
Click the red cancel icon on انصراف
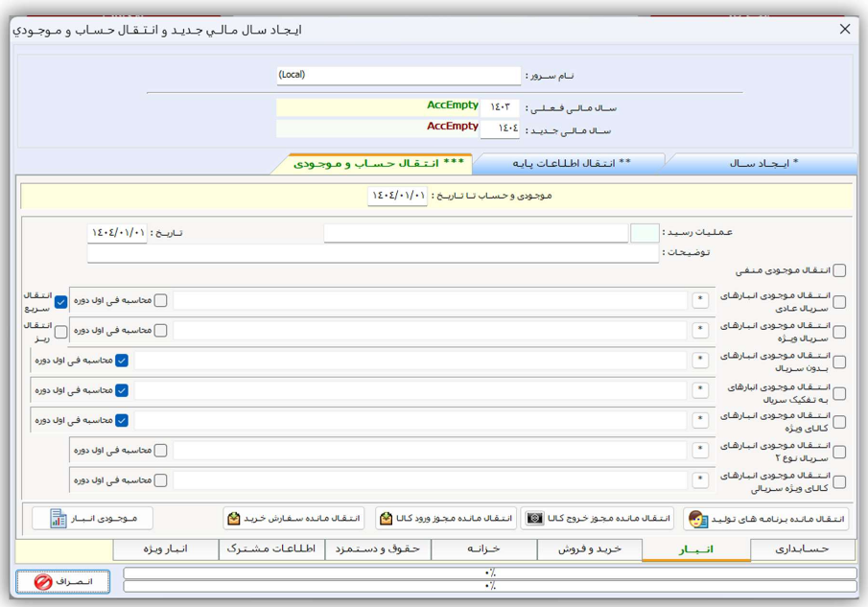tap(43, 582)
